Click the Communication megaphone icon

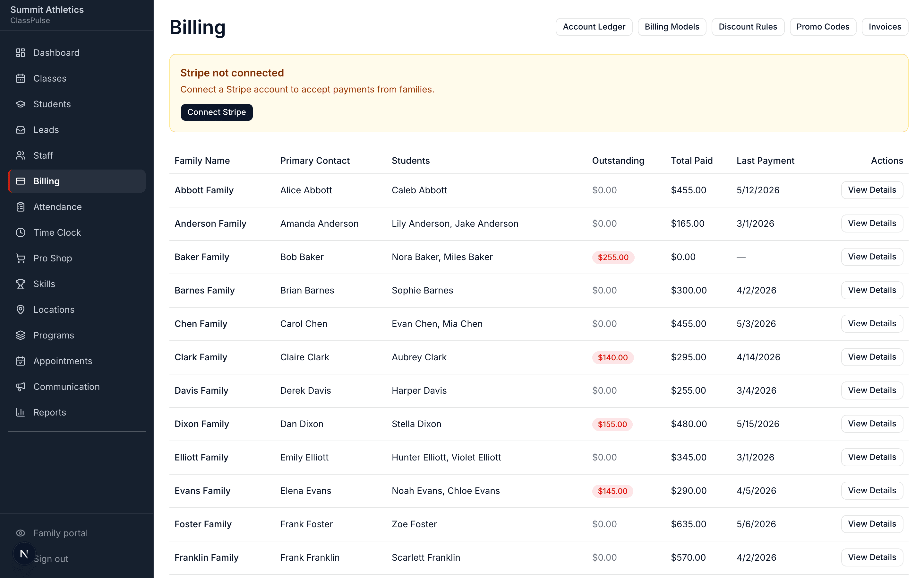coord(21,387)
